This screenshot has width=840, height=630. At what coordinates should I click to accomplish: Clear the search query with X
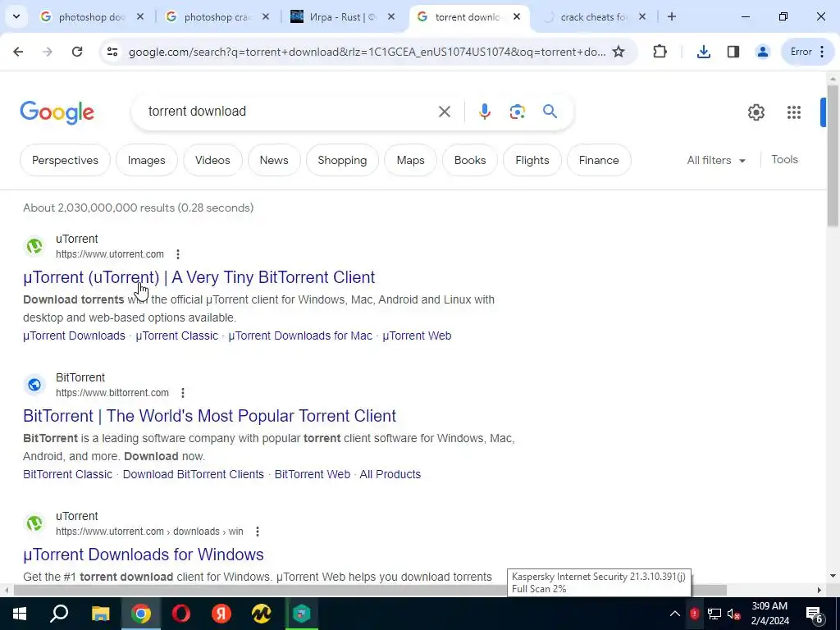[445, 112]
